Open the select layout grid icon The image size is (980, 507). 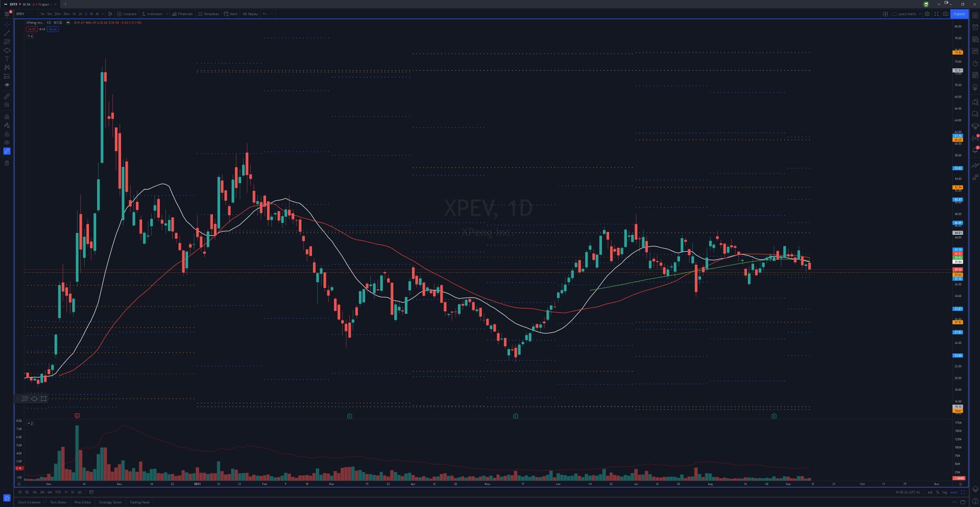tap(885, 14)
